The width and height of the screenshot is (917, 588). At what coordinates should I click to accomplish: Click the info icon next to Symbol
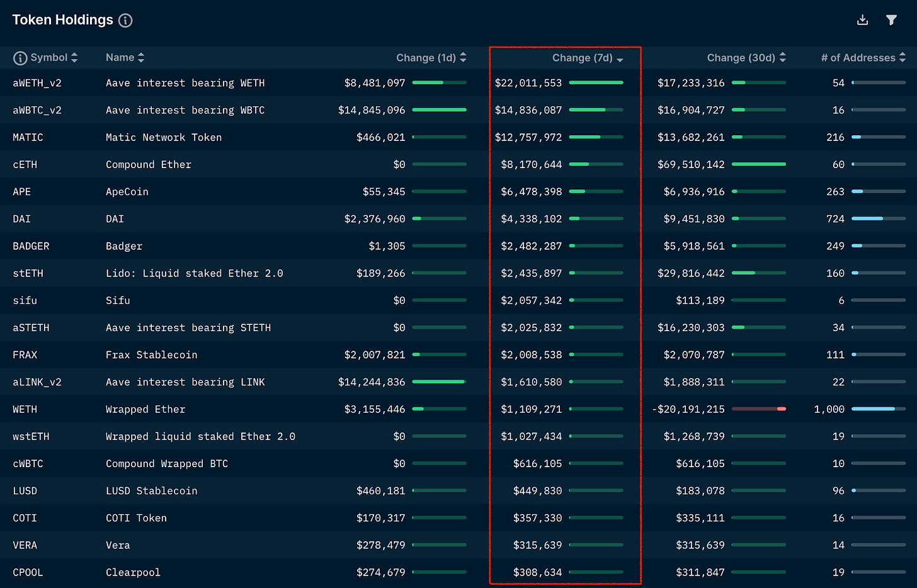point(20,58)
